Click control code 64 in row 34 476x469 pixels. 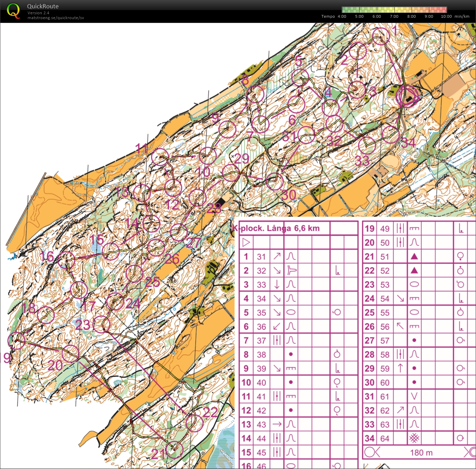[x=385, y=438]
